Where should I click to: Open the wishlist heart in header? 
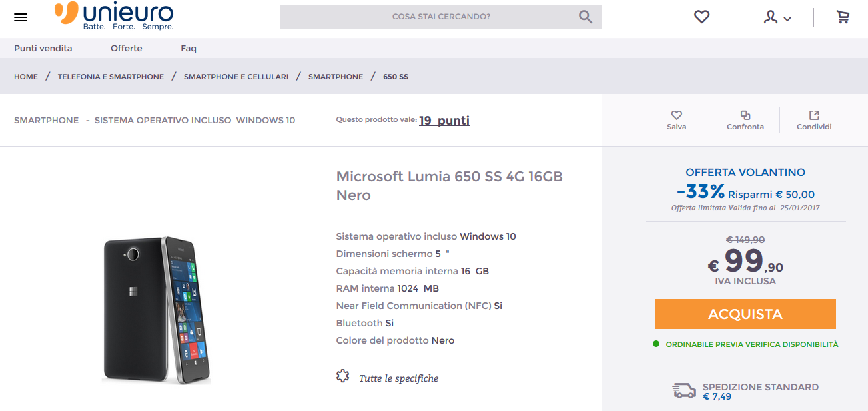pyautogui.click(x=701, y=17)
